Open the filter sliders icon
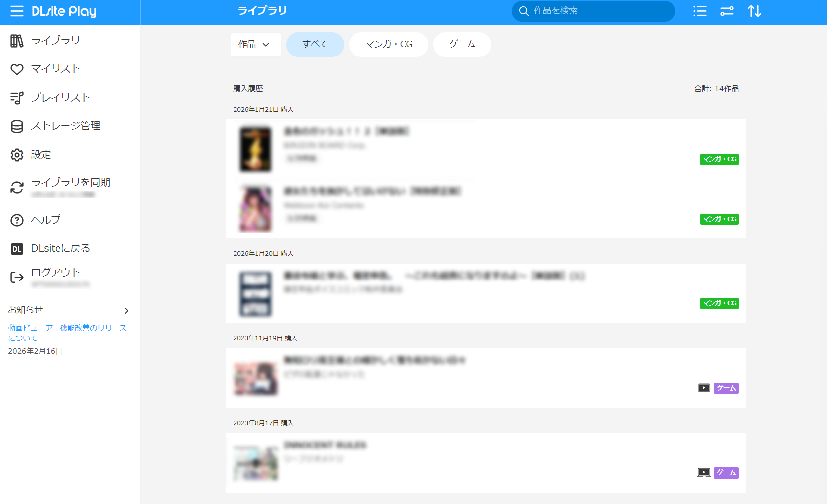This screenshot has height=504, width=827. pyautogui.click(x=727, y=11)
